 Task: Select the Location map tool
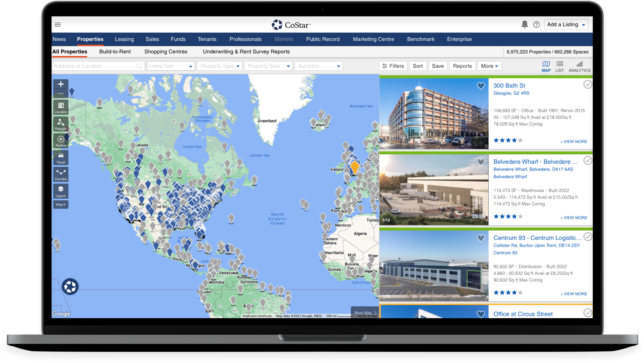(x=61, y=107)
